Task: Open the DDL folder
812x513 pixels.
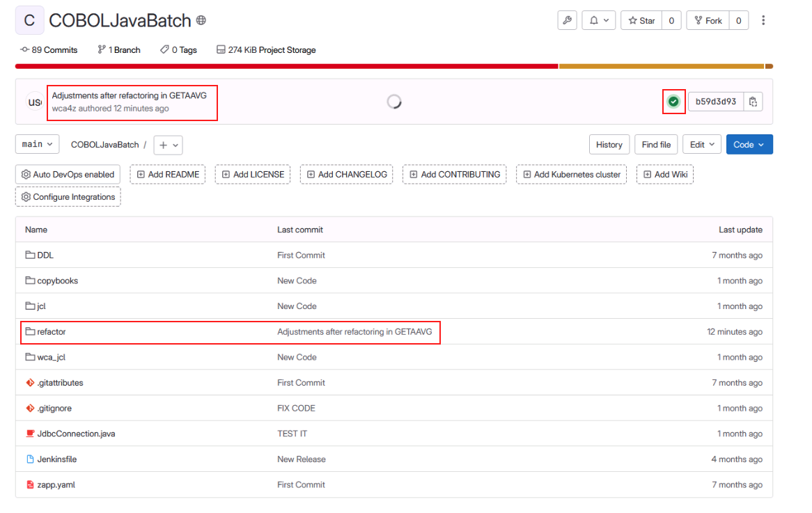Action: point(45,255)
